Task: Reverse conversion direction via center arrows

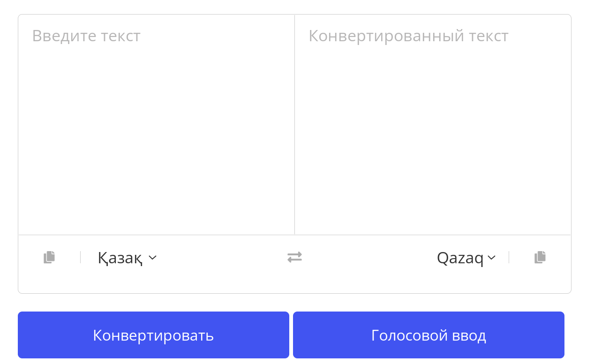Action: [294, 257]
